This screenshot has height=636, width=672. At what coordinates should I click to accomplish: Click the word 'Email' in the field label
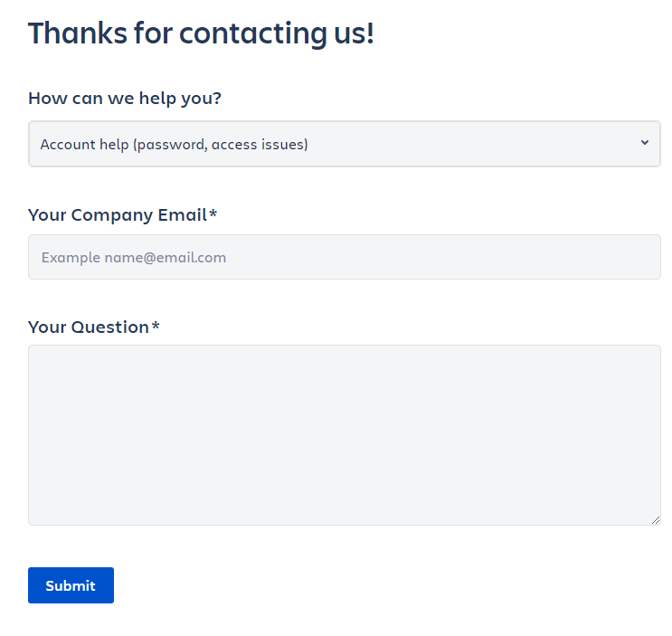183,214
